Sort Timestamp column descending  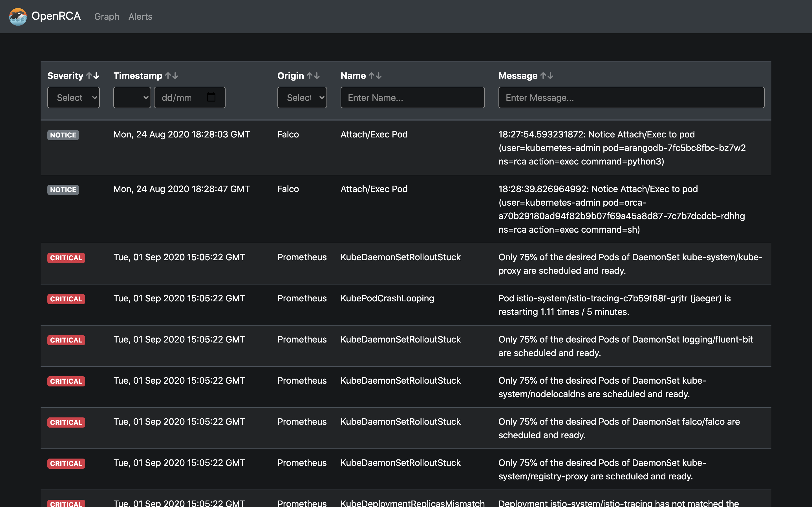[x=176, y=76]
